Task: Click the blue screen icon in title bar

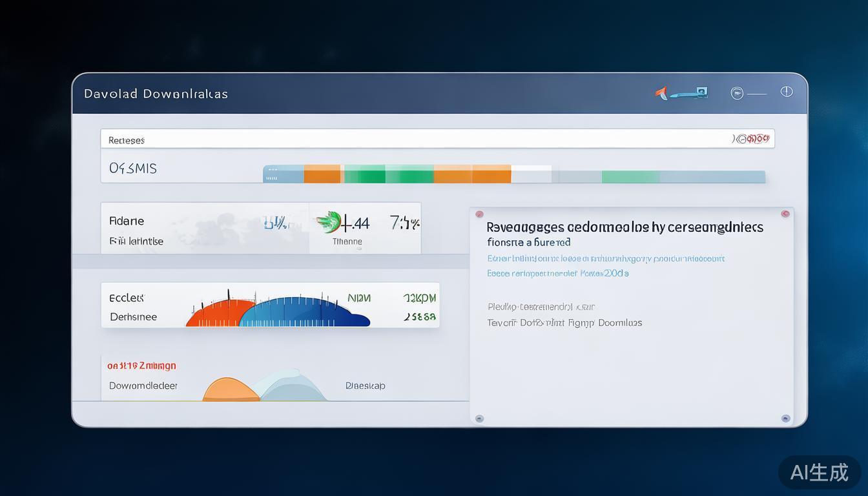Action: 700,92
